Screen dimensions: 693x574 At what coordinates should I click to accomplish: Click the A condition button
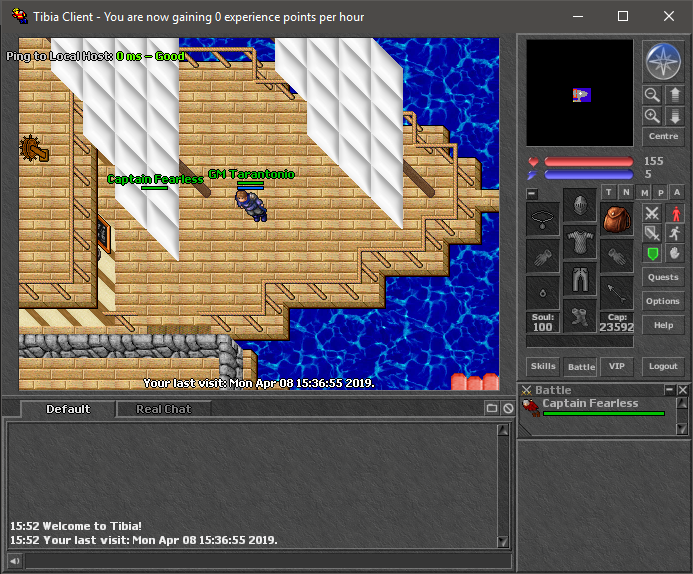pyautogui.click(x=677, y=193)
